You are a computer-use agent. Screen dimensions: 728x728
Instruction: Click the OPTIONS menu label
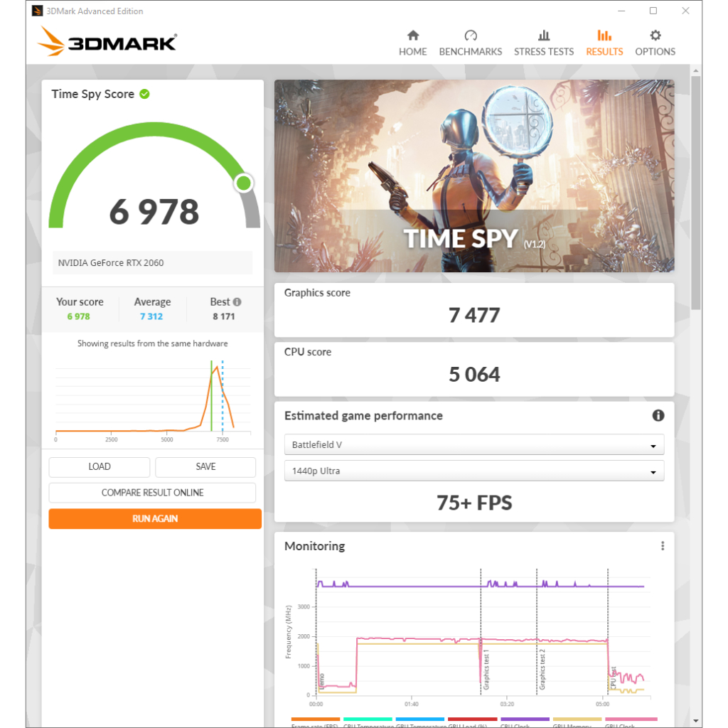(655, 51)
